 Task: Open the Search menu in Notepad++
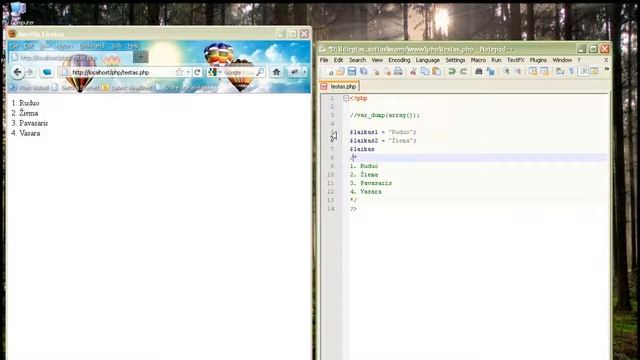click(x=357, y=60)
